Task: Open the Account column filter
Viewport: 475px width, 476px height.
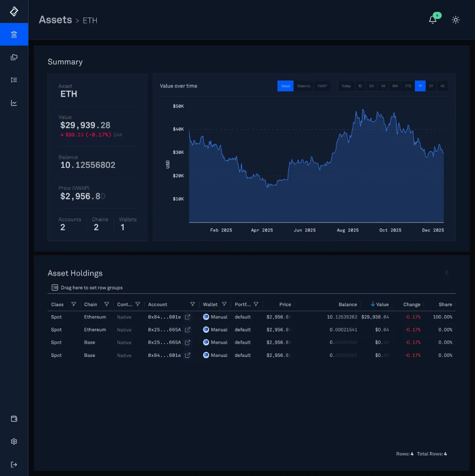Action: tap(193, 304)
